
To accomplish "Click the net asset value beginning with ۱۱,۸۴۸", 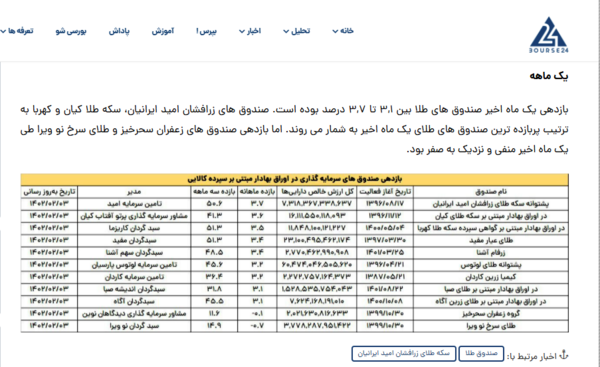I will click(x=317, y=228).
